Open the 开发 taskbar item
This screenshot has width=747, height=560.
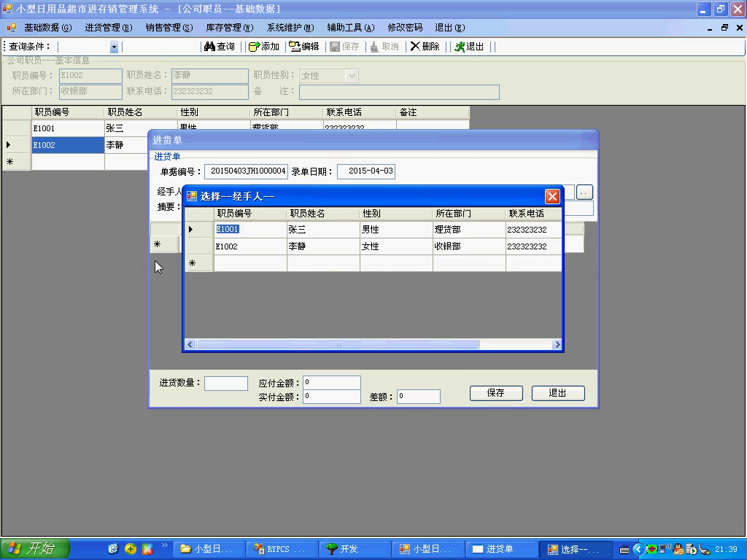355,549
